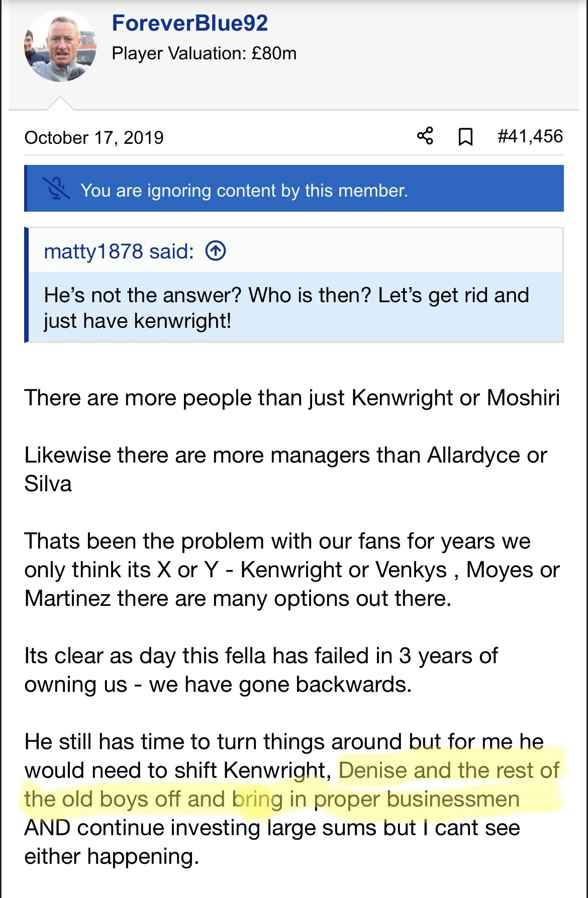Jump to matty1878's original post via the arrow icon

tap(216, 250)
